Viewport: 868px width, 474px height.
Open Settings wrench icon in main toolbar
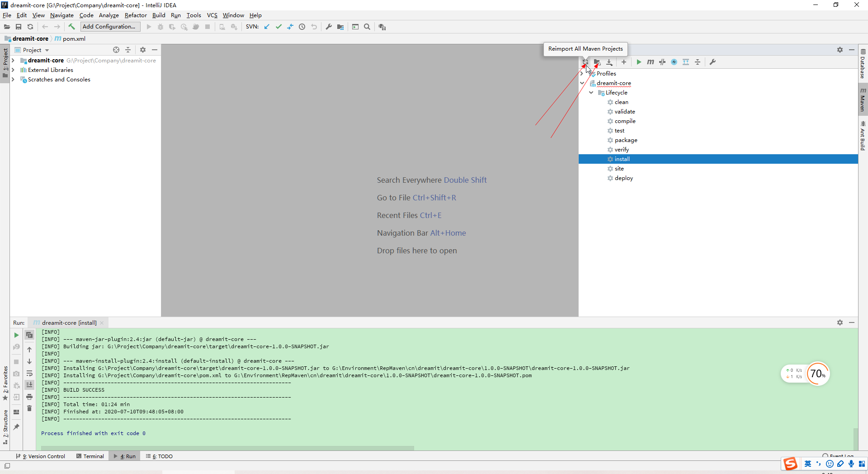pos(329,27)
